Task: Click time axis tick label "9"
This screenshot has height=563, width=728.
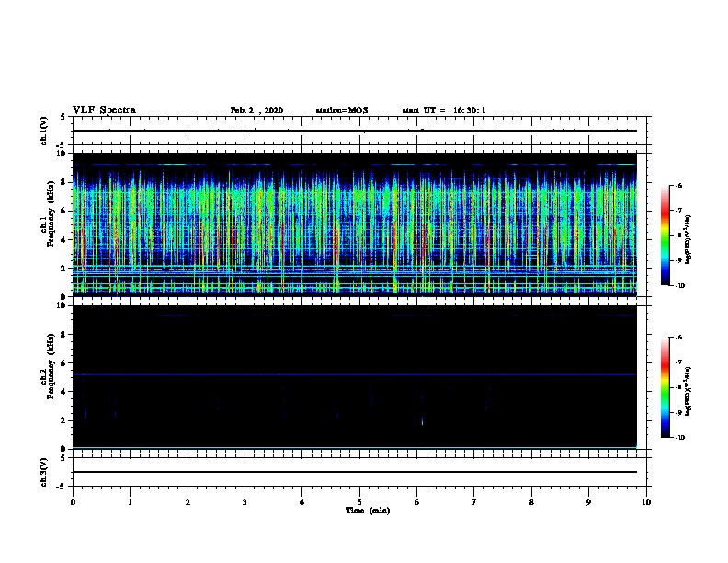Action: [588, 502]
